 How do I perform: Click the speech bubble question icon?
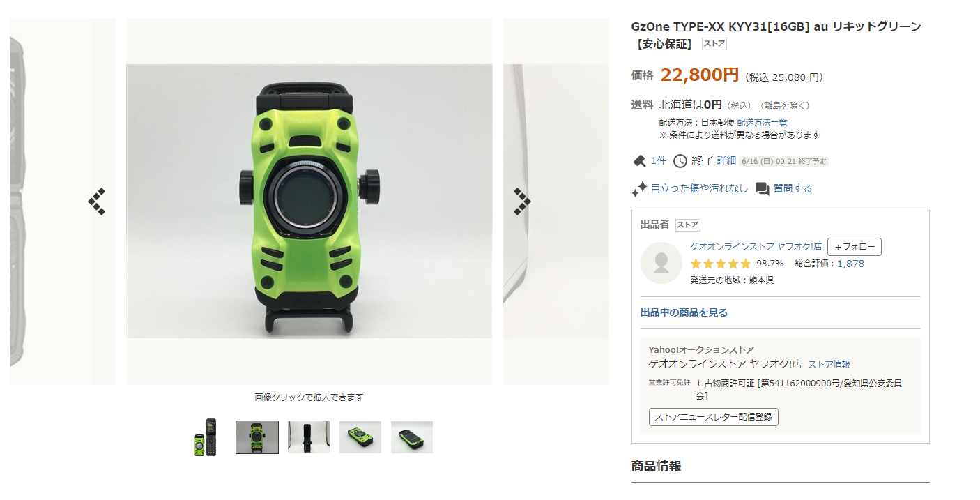[x=763, y=189]
